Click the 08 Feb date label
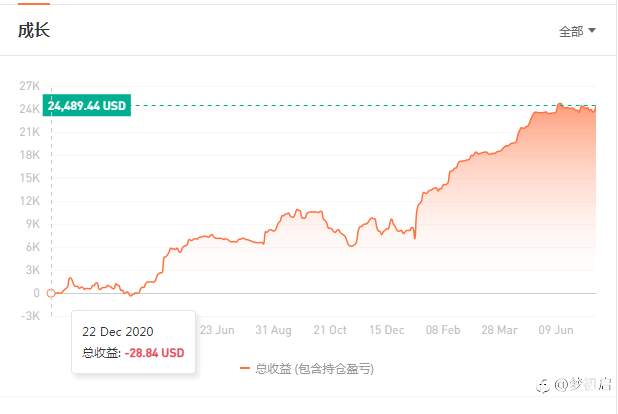Image resolution: width=618 pixels, height=414 pixels. click(443, 330)
